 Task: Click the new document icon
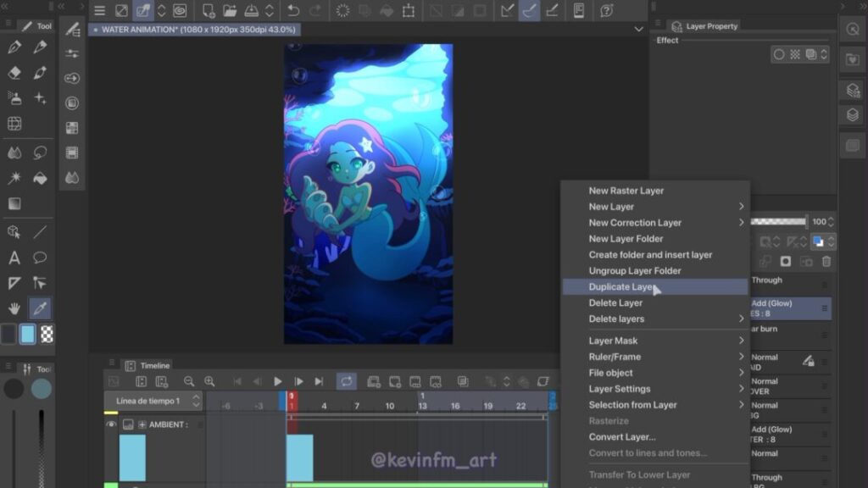point(209,10)
